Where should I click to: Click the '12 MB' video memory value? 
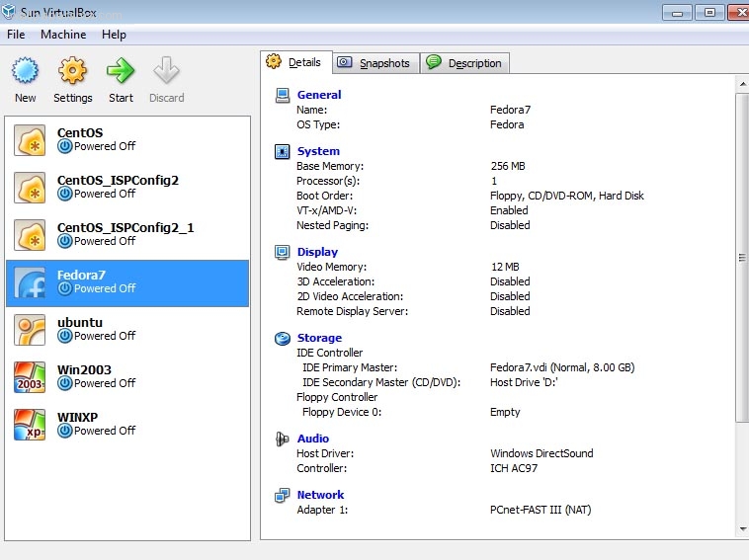pos(505,267)
